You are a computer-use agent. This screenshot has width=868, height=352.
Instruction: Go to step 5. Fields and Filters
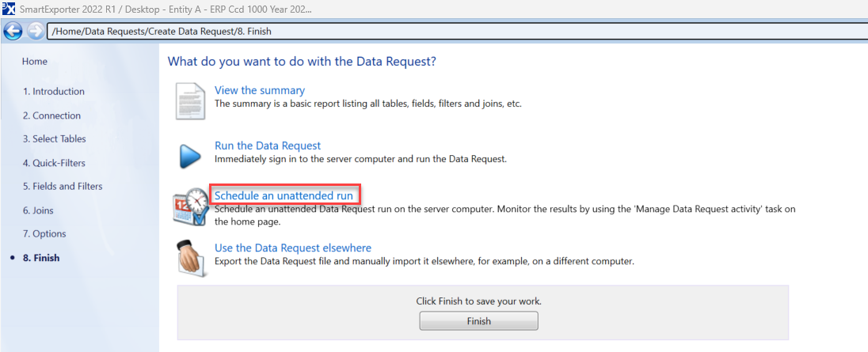(63, 187)
